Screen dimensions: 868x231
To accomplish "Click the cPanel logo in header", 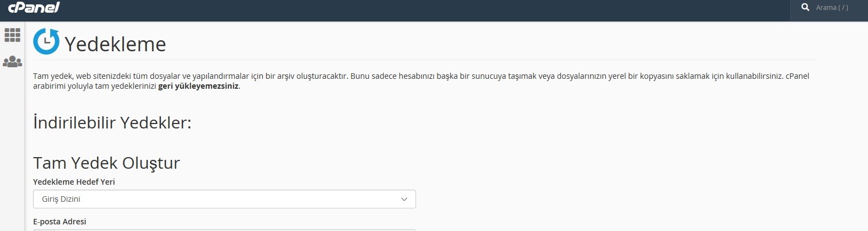I will [34, 7].
